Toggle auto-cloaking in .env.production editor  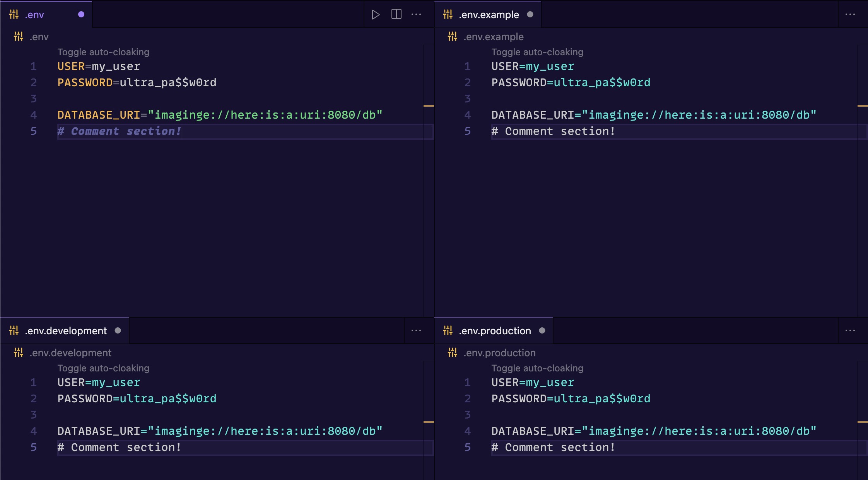(537, 368)
